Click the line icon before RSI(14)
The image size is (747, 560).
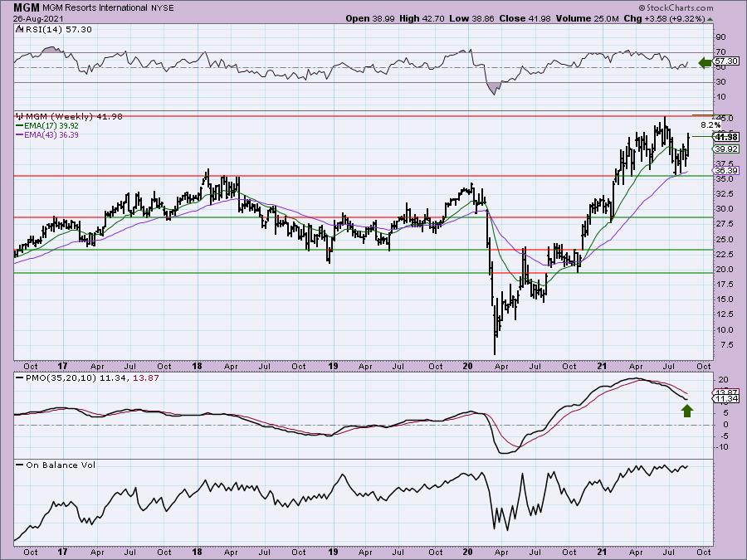19,29
